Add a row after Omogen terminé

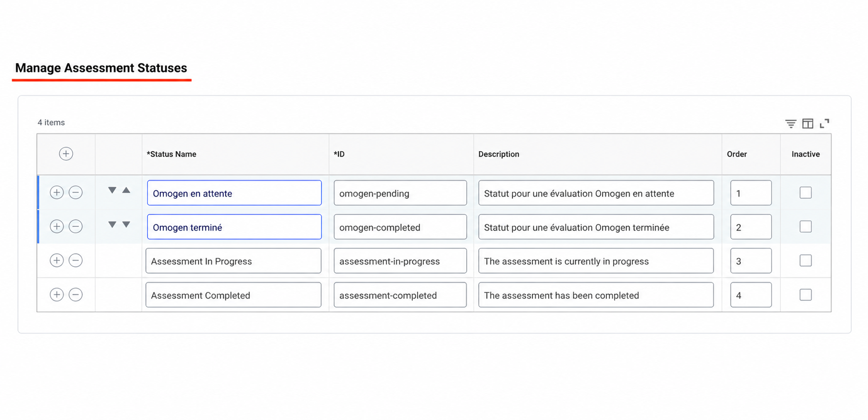[x=57, y=226]
